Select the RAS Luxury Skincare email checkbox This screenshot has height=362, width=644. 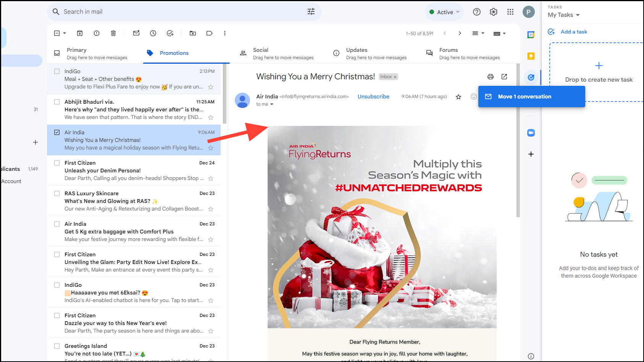point(57,193)
